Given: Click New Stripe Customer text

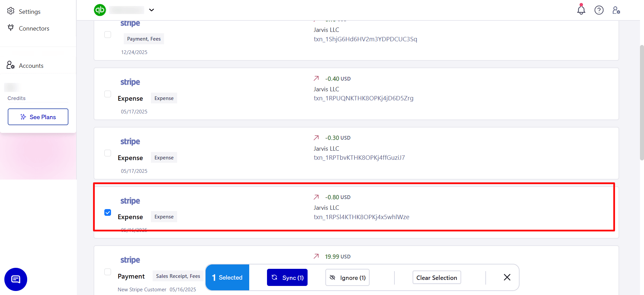Looking at the screenshot, I should tap(142, 290).
